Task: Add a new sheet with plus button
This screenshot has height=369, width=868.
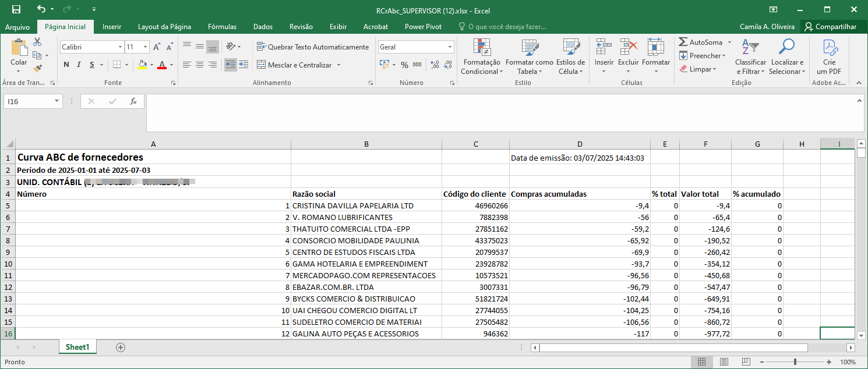Action: click(121, 347)
